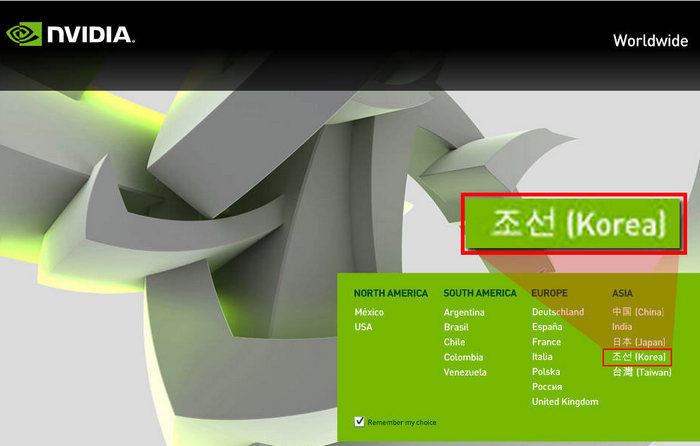Choose United Kingdom under Europe
This screenshot has width=700, height=446.
pyautogui.click(x=565, y=402)
